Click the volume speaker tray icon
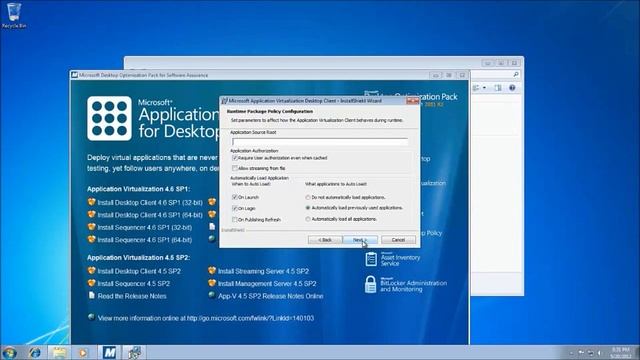Image resolution: width=640 pixels, height=360 pixels. click(600, 353)
